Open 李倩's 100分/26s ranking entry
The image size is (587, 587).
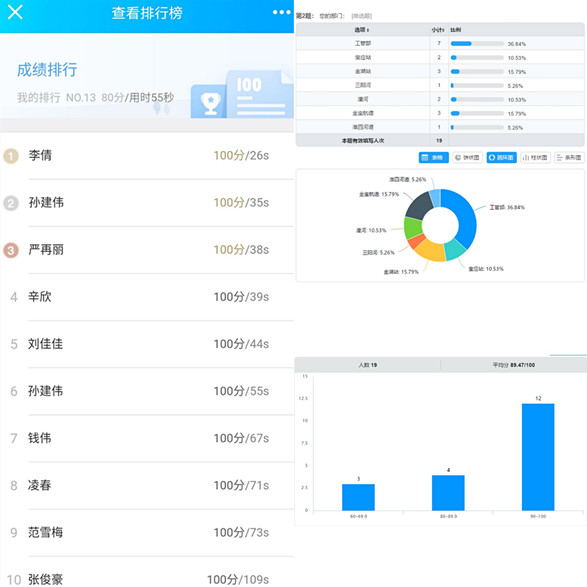147,156
